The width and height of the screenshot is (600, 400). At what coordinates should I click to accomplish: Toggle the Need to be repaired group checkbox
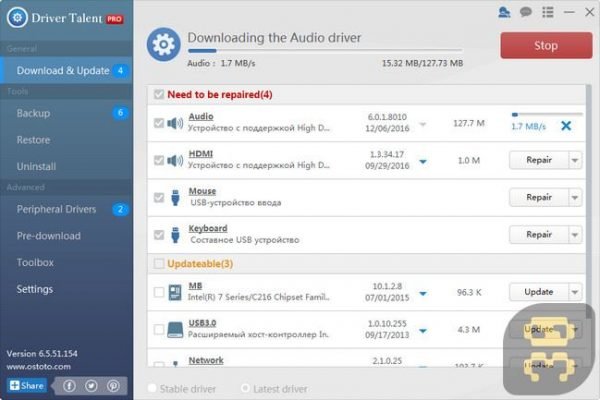coord(159,95)
